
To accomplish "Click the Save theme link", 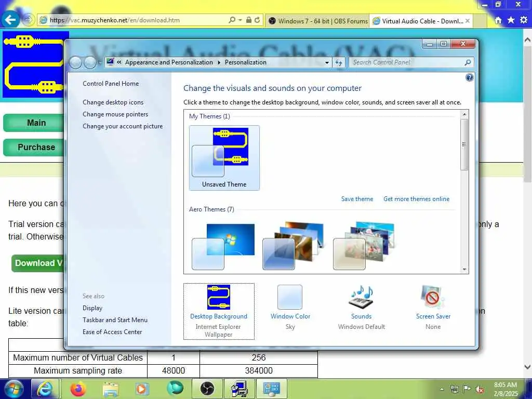I will click(x=357, y=199).
